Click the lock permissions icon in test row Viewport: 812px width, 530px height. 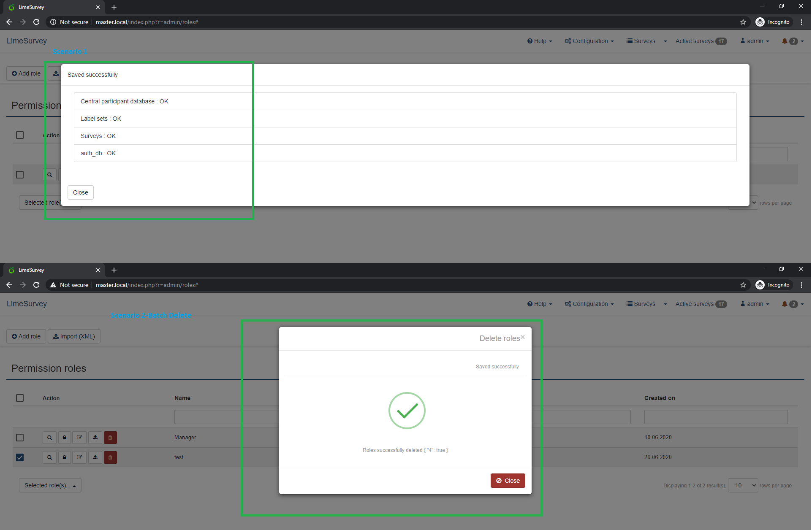click(x=64, y=457)
